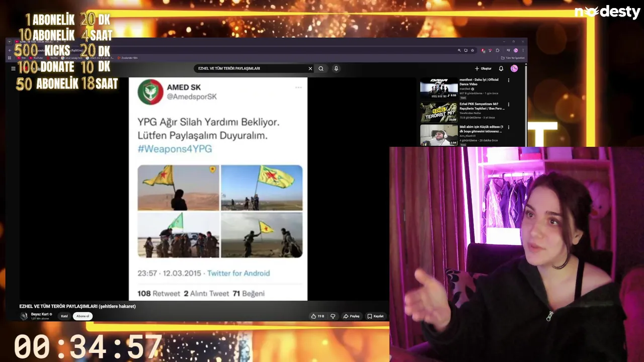644x362 pixels.
Task: Open the YouTube hamburger guide menu
Action: pos(13,68)
